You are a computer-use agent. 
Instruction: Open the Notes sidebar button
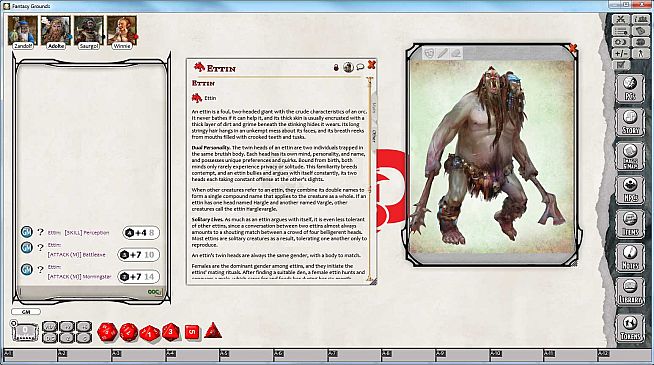click(x=630, y=258)
